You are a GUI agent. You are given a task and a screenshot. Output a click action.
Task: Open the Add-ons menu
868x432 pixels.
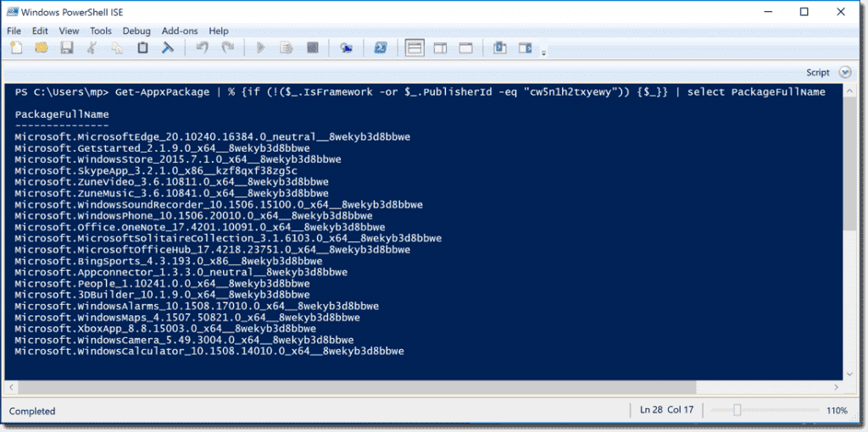(x=181, y=31)
